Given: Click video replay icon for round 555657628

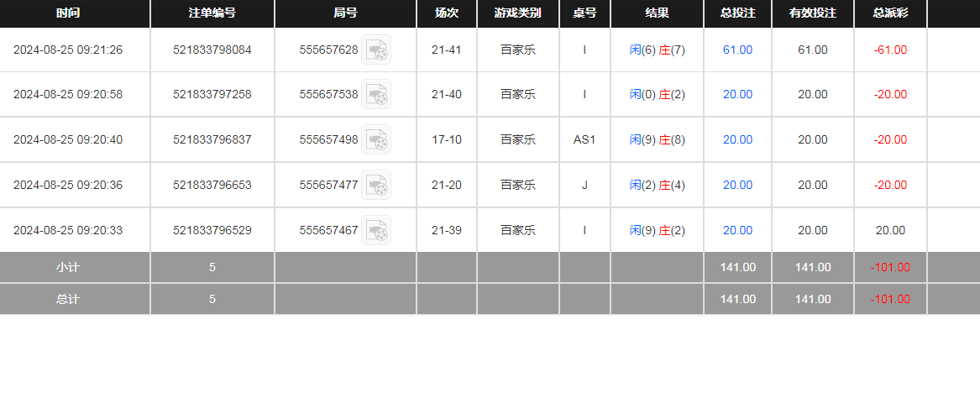Looking at the screenshot, I should [x=376, y=50].
